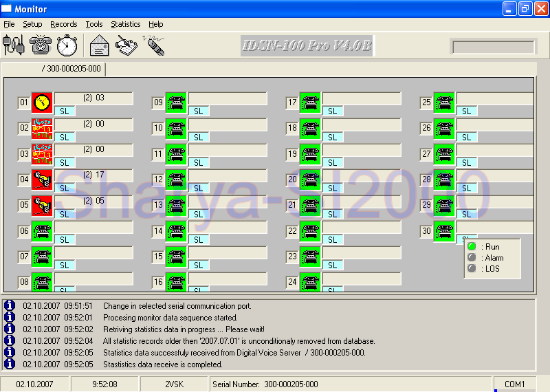Click the cable connection toolbar icon
Image resolution: width=550 pixels, height=392 pixels.
pyautogui.click(x=14, y=45)
